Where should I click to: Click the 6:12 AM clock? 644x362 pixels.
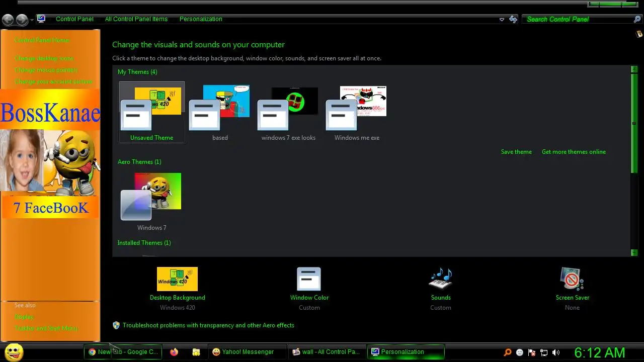600,352
